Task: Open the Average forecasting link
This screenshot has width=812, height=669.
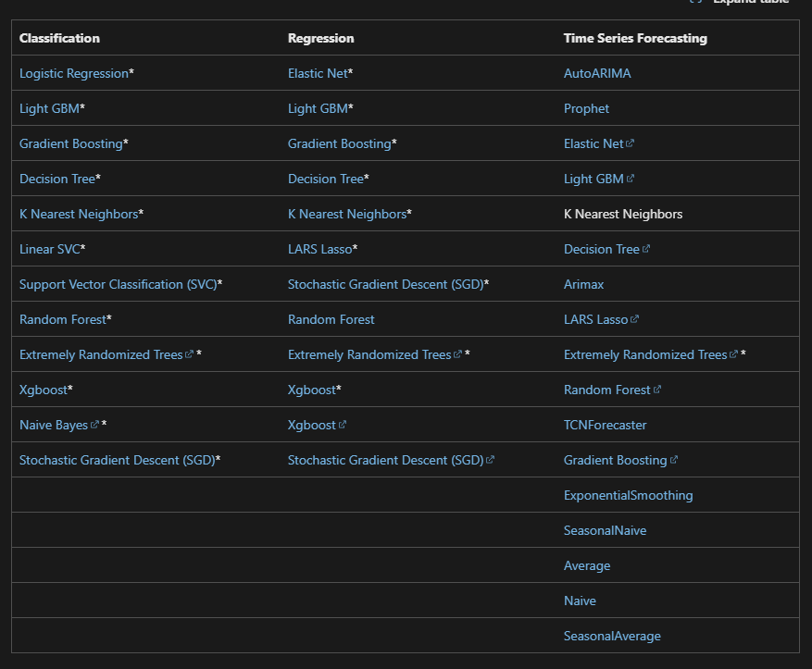Action: coord(587,566)
